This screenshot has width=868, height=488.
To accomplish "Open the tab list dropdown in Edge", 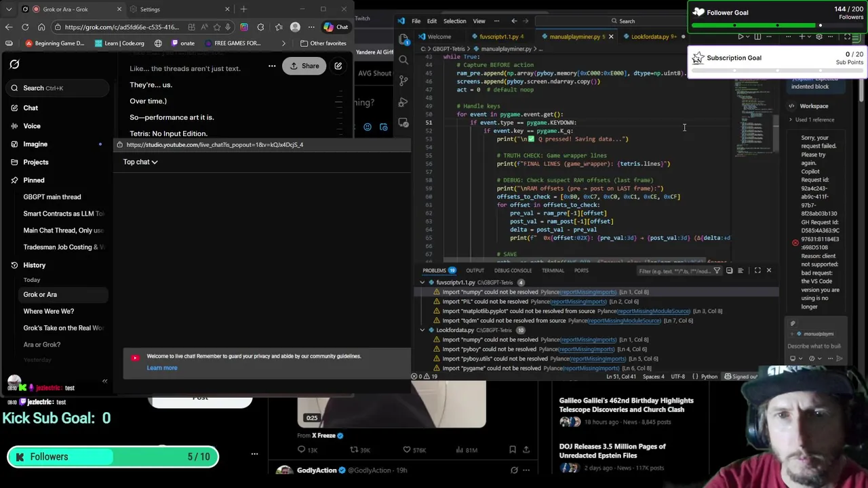I will pos(9,9).
